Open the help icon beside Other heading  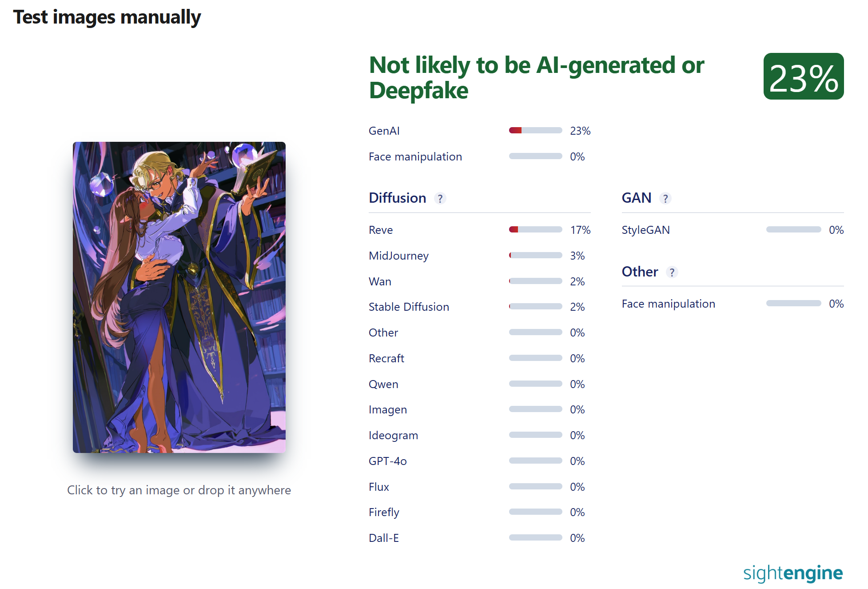coord(672,272)
